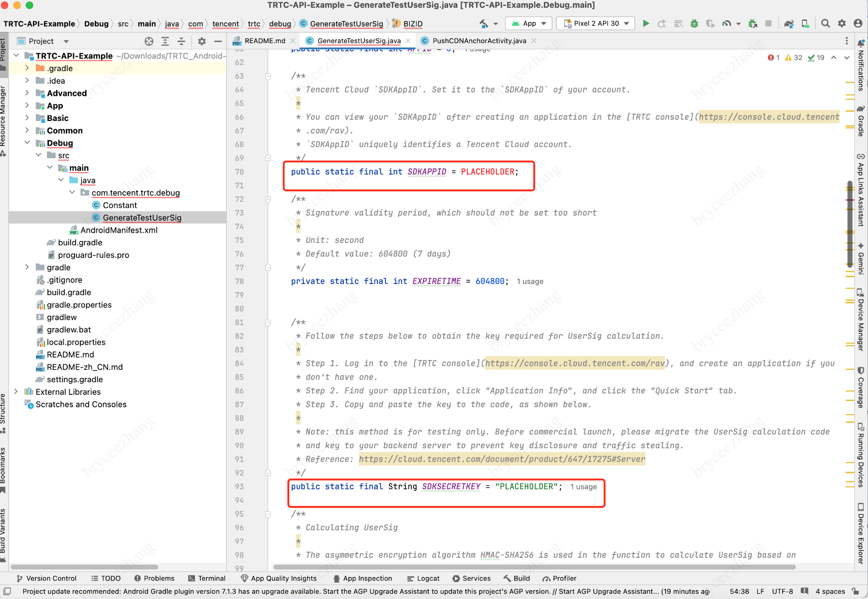
Task: Click the Make Project hammer icon
Action: 484,23
